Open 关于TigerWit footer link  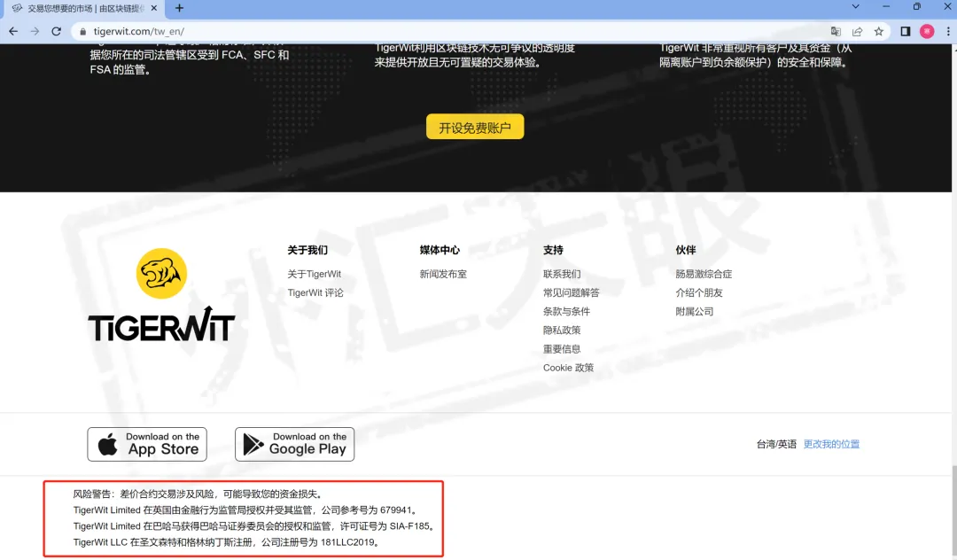tap(315, 274)
